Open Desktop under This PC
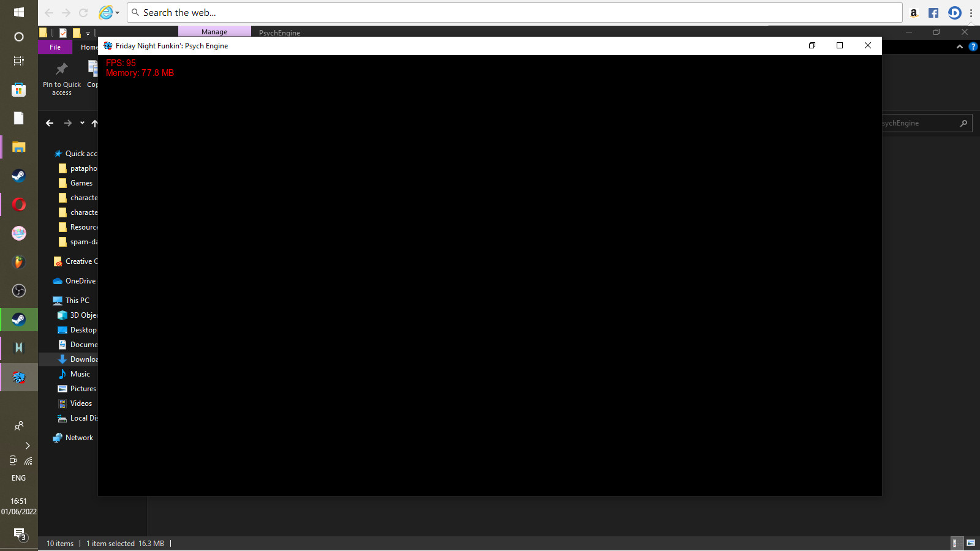Image resolution: width=980 pixels, height=551 pixels. [78, 330]
